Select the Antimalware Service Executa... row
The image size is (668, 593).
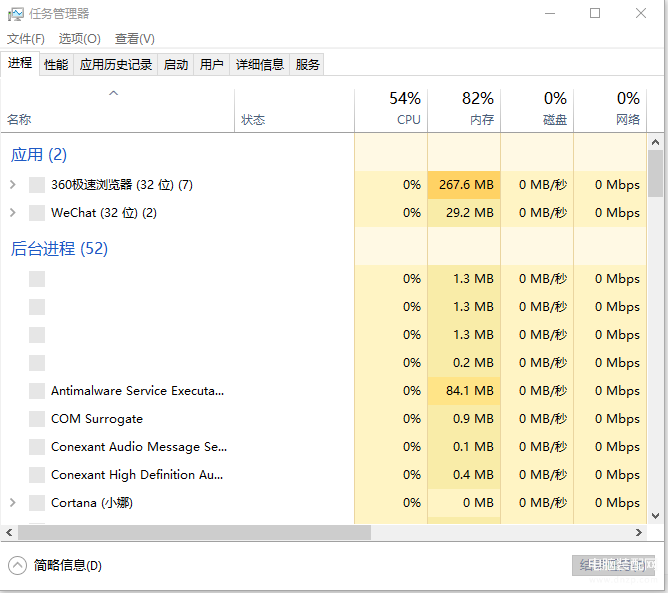point(324,391)
